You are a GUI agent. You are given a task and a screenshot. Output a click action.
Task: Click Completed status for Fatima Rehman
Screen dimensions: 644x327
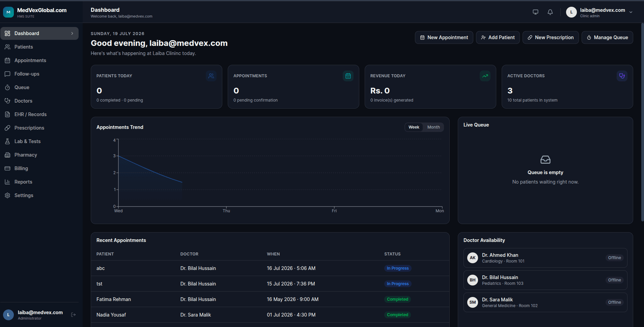tap(397, 299)
